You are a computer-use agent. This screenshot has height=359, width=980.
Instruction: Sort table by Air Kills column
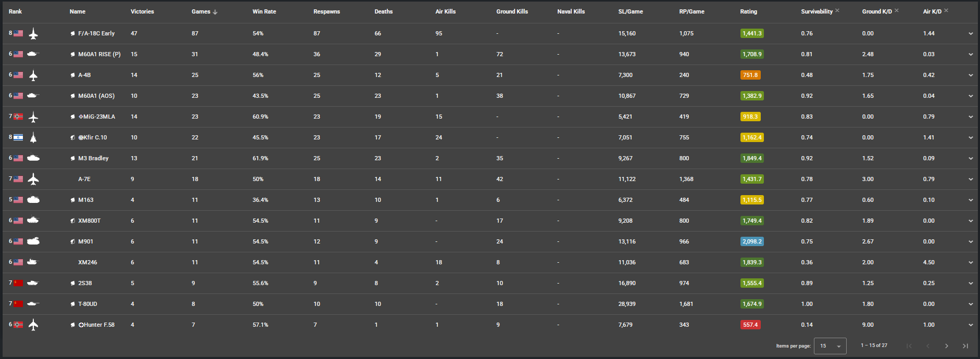[x=445, y=11]
